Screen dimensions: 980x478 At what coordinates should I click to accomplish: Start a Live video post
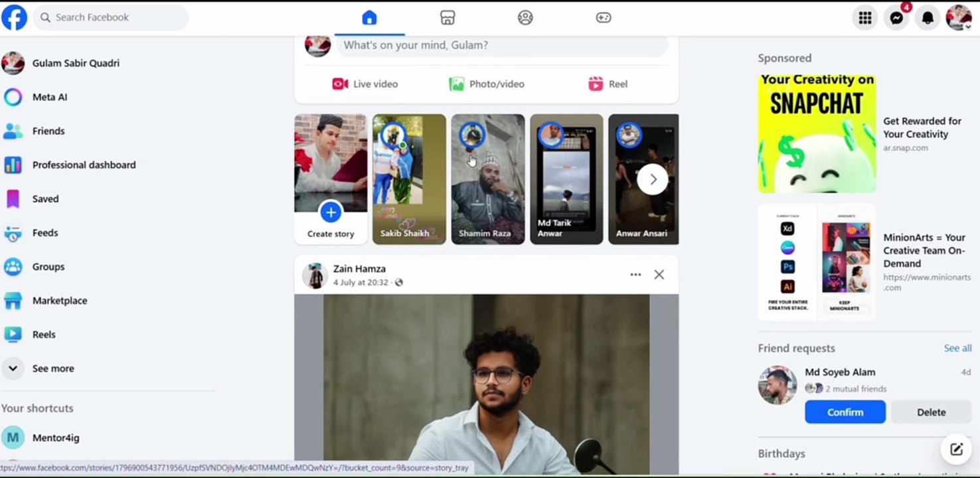click(x=365, y=84)
